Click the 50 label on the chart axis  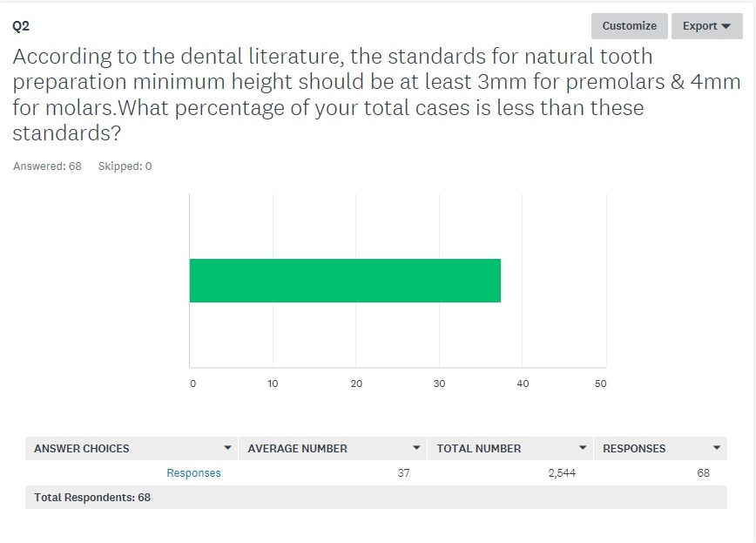pyautogui.click(x=600, y=384)
